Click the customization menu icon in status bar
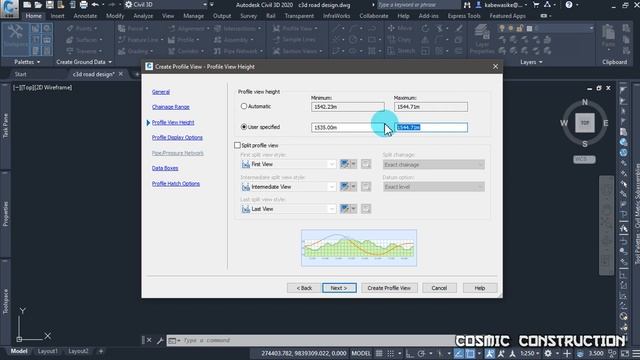This screenshot has height=360, width=640. coord(635,353)
